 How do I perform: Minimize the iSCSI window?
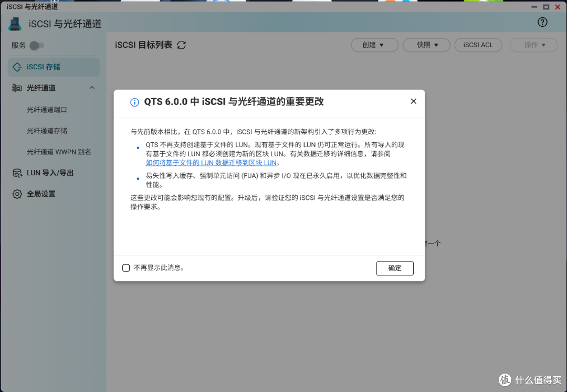tap(534, 6)
